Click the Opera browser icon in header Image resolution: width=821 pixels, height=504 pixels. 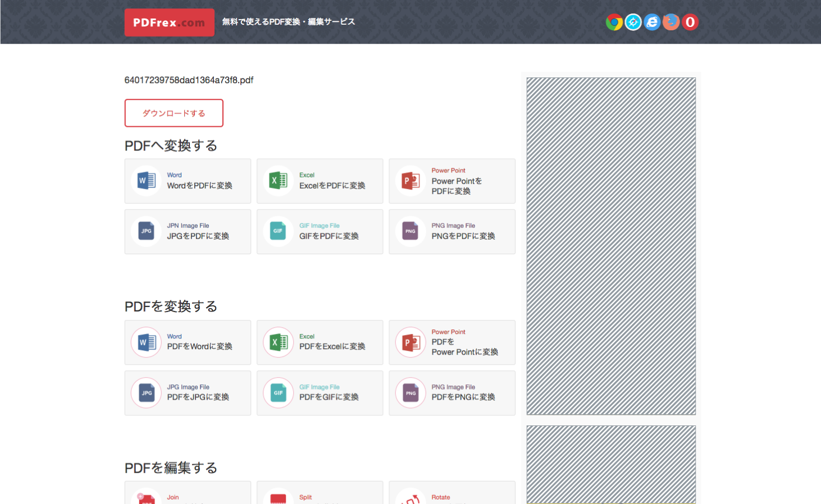pyautogui.click(x=690, y=22)
